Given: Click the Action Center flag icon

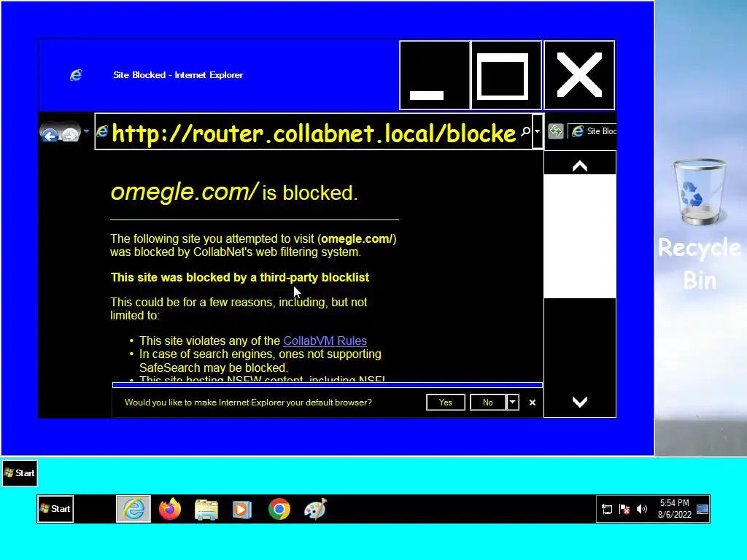Looking at the screenshot, I should (624, 509).
